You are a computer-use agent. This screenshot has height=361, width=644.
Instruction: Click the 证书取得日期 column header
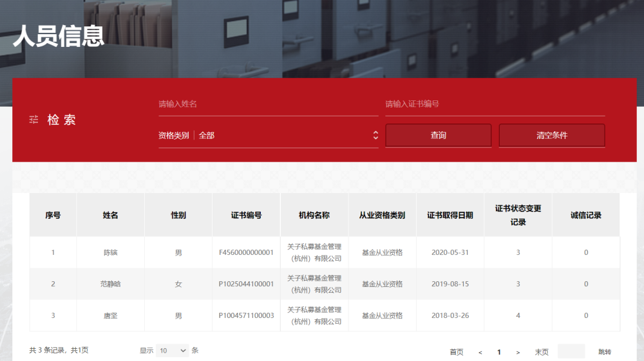click(450, 215)
